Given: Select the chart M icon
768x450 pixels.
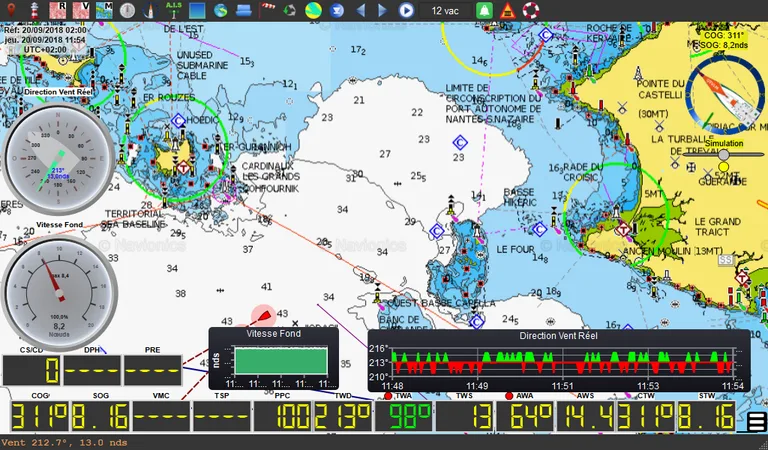Looking at the screenshot, I should click(104, 10).
